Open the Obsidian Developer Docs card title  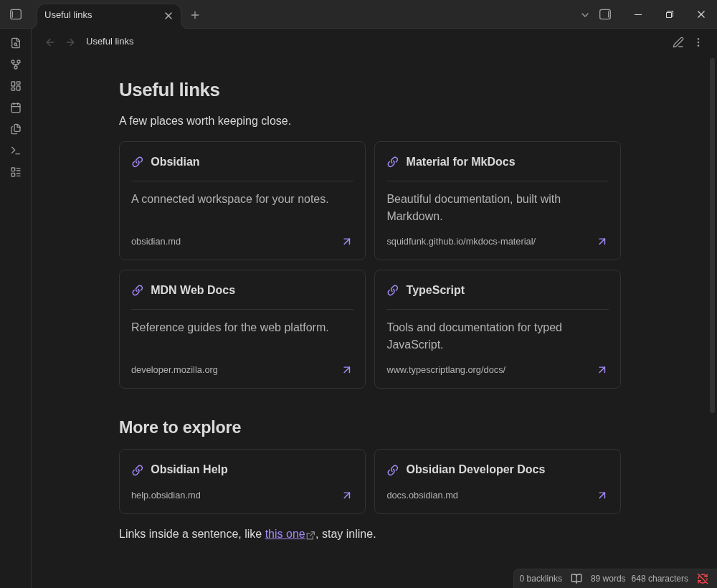(x=475, y=470)
